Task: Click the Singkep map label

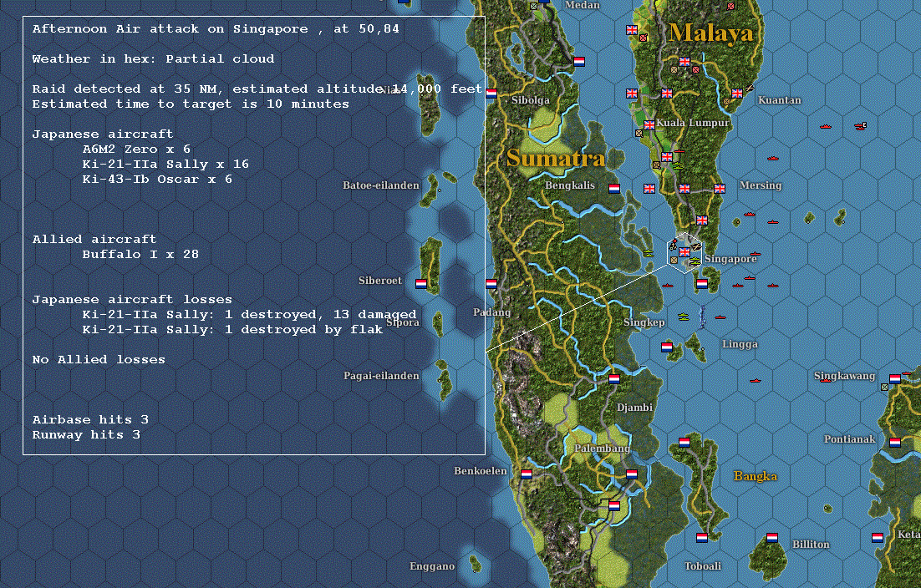Action: click(644, 322)
